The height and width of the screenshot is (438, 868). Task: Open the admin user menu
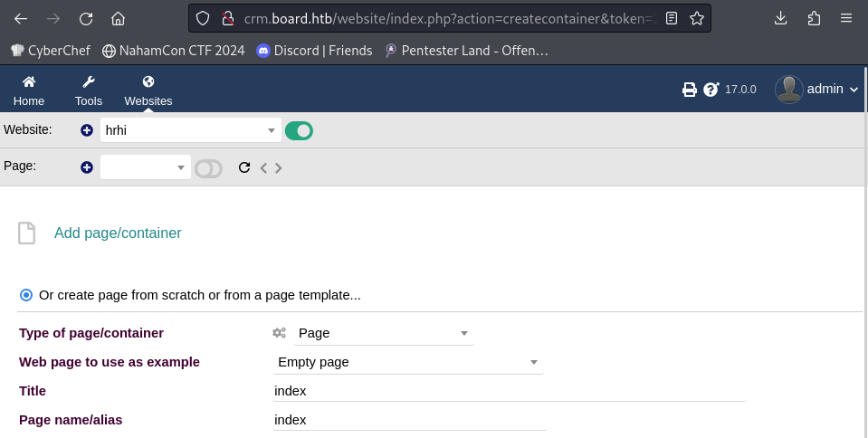[x=817, y=90]
